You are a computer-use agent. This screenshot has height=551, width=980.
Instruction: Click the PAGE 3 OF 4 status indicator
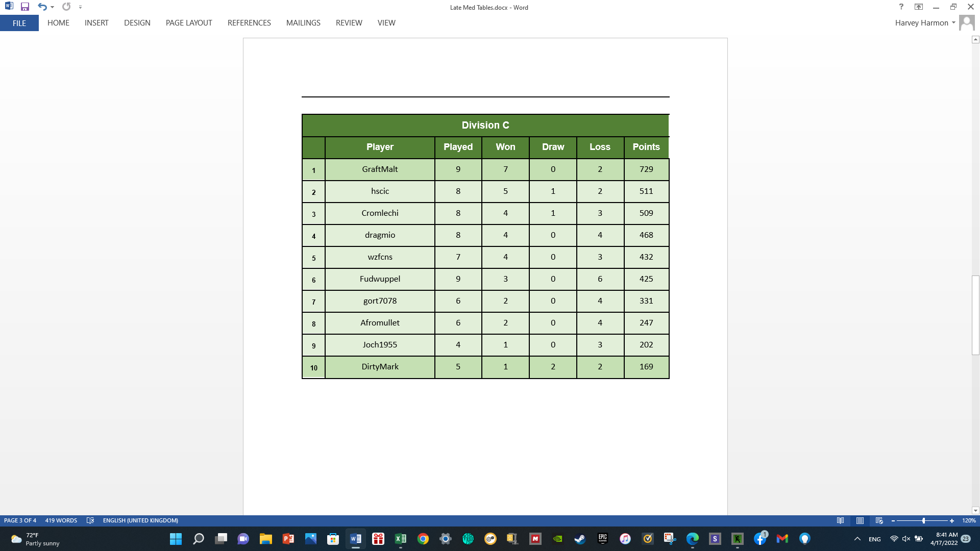point(19,520)
